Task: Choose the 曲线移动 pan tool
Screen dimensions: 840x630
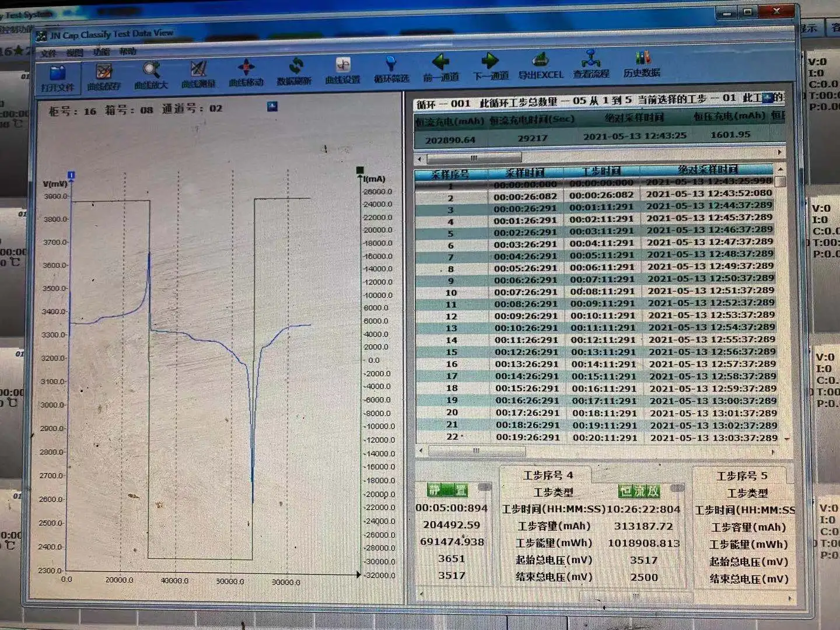Action: (x=246, y=73)
